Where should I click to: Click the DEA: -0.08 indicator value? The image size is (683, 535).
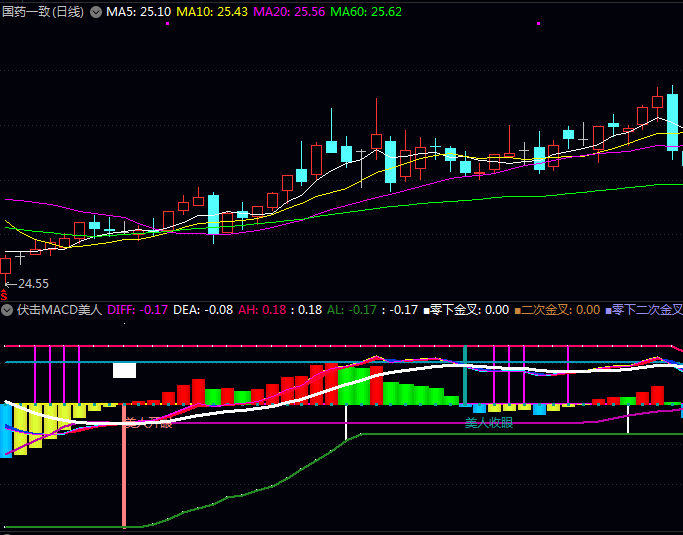[x=203, y=310]
